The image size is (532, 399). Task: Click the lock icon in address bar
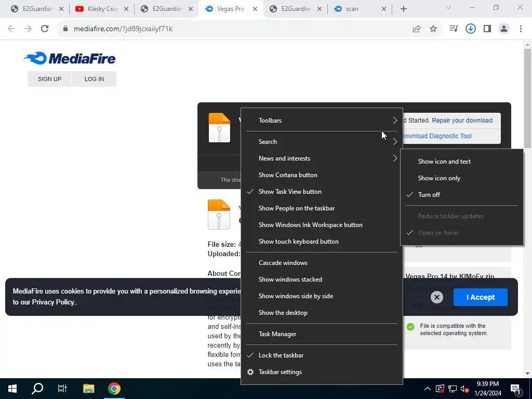tap(65, 29)
